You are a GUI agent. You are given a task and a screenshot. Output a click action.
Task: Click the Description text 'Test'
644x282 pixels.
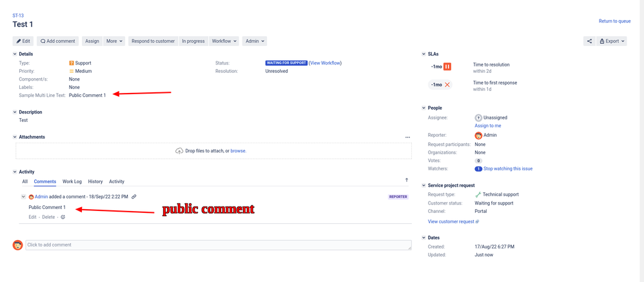coord(23,121)
